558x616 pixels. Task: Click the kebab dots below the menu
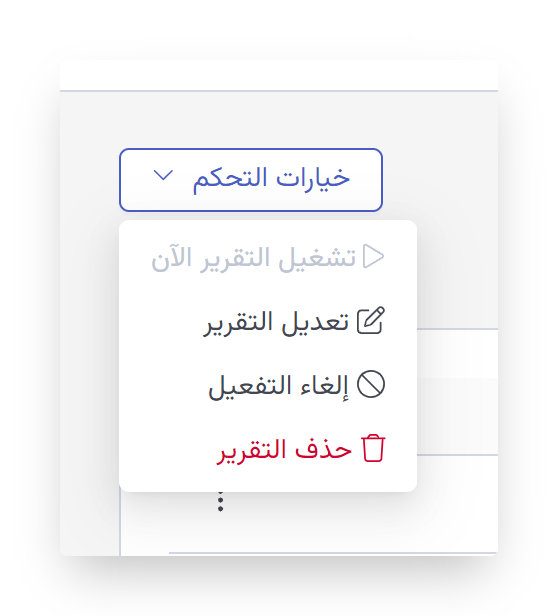tap(220, 501)
